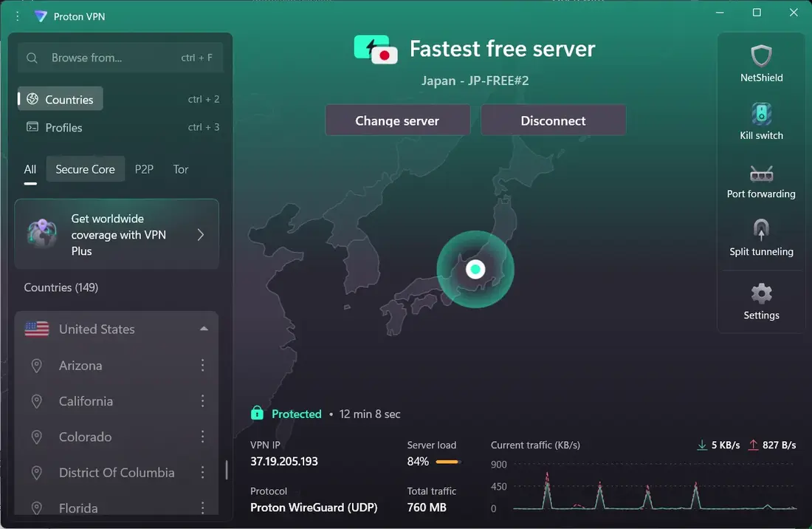
Task: Switch to the Secure Core tab
Action: point(86,169)
